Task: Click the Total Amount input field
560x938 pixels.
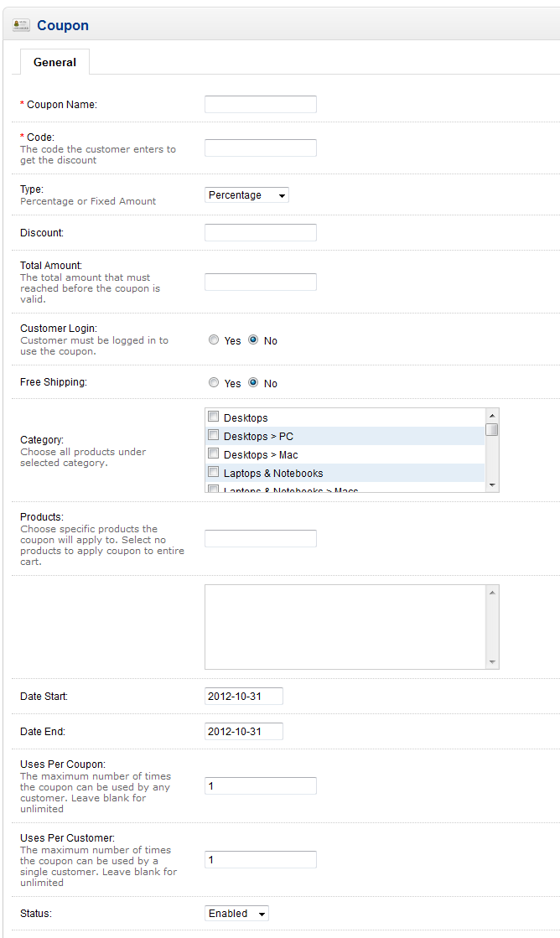Action: 260,282
